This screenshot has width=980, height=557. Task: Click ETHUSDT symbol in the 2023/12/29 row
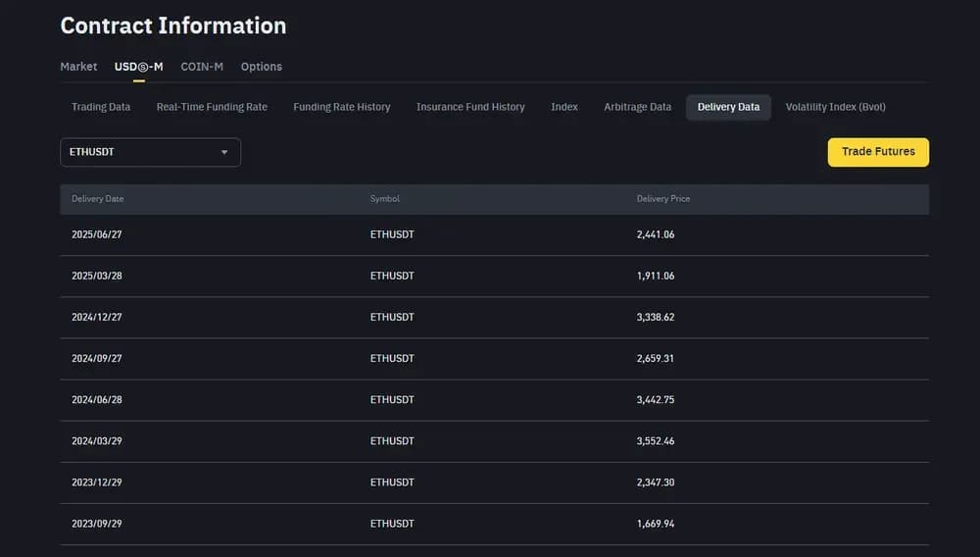point(392,482)
